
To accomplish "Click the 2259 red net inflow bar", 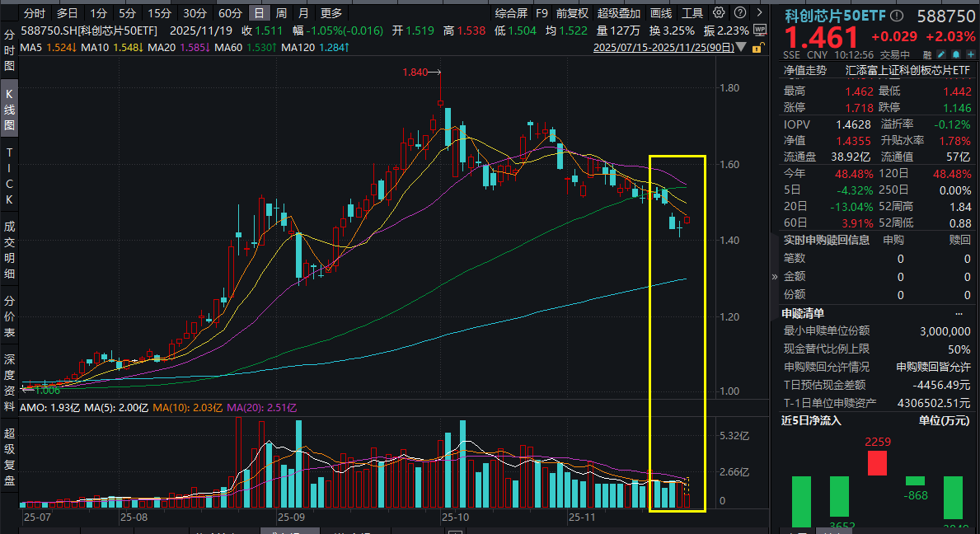I will [x=877, y=463].
